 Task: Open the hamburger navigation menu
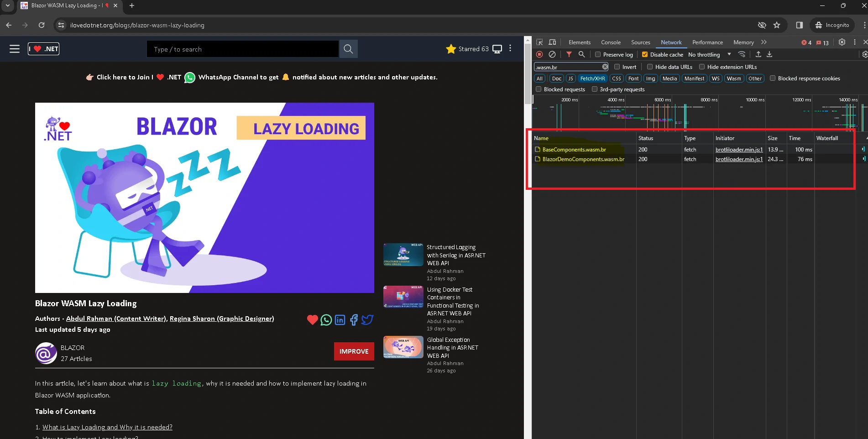[15, 49]
